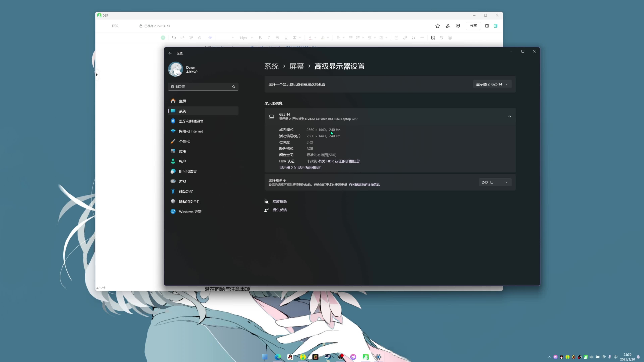
Task: Click 提供反馈 to send feedback
Action: (280, 210)
